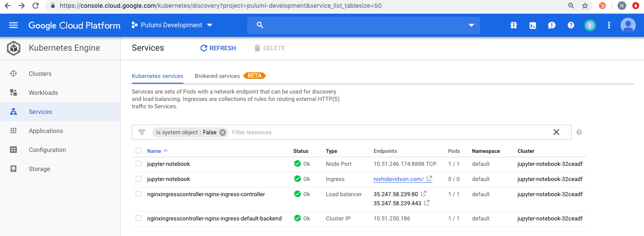
Task: Click the Storage sidebar icon
Action: 13,169
